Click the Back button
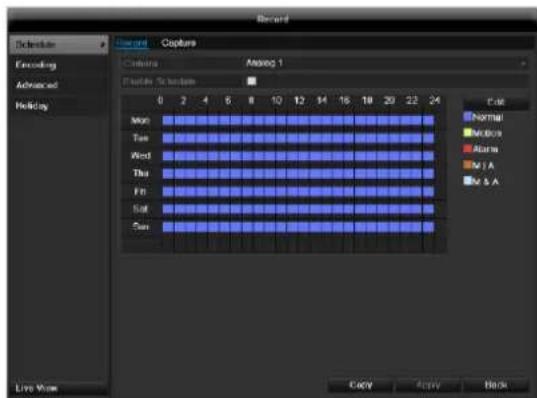The height and width of the screenshot is (398, 537). pos(496,385)
